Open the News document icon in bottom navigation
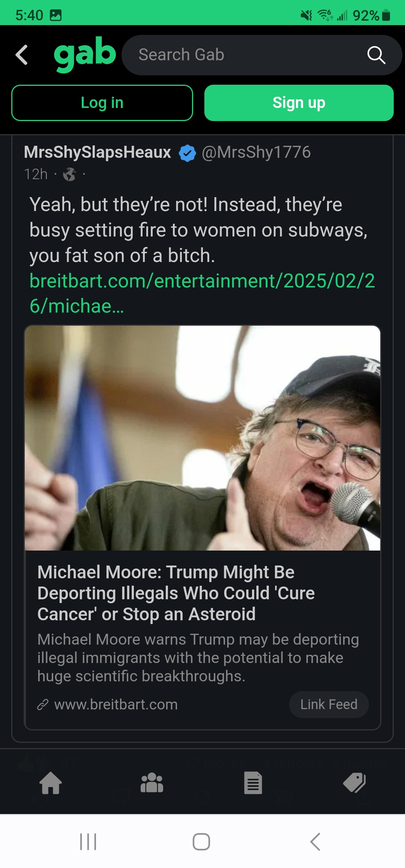 pyautogui.click(x=253, y=783)
